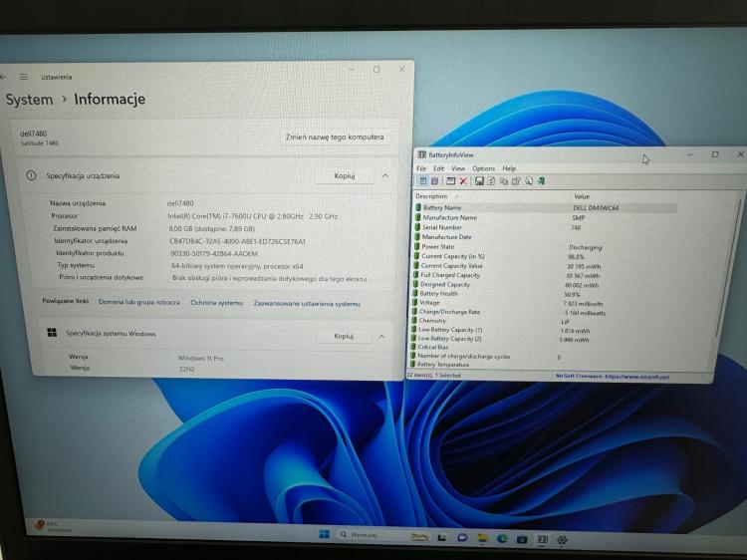
Task: Open Options menu in BatteryInfoView
Action: pos(483,168)
